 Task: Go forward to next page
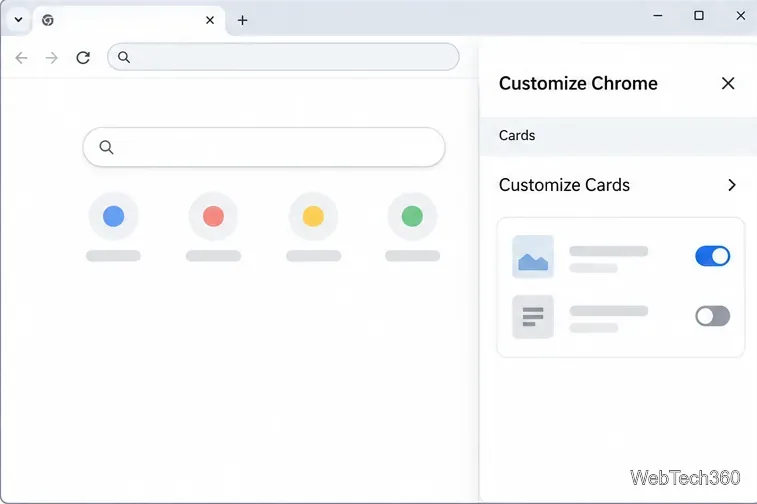[52, 58]
